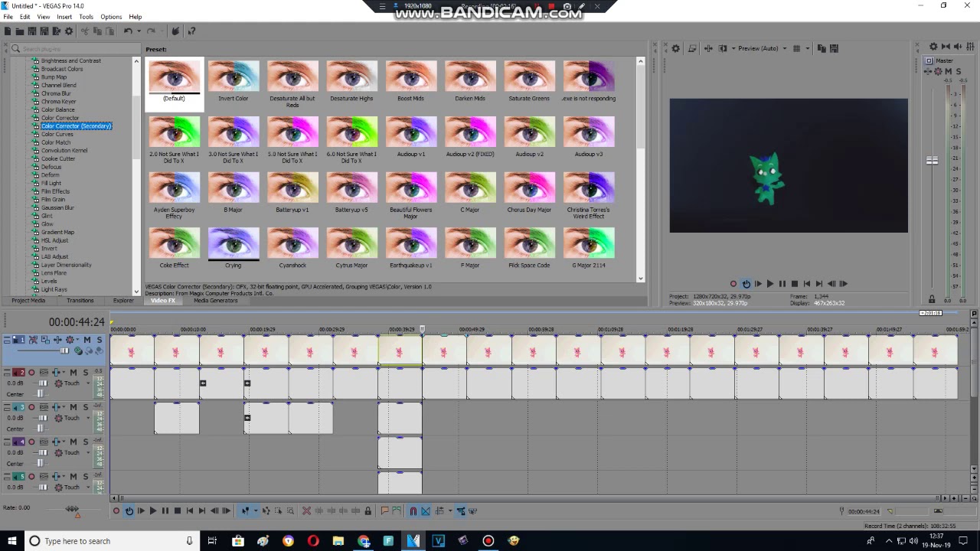Open Mixing Console icon on Master bus

click(x=970, y=47)
